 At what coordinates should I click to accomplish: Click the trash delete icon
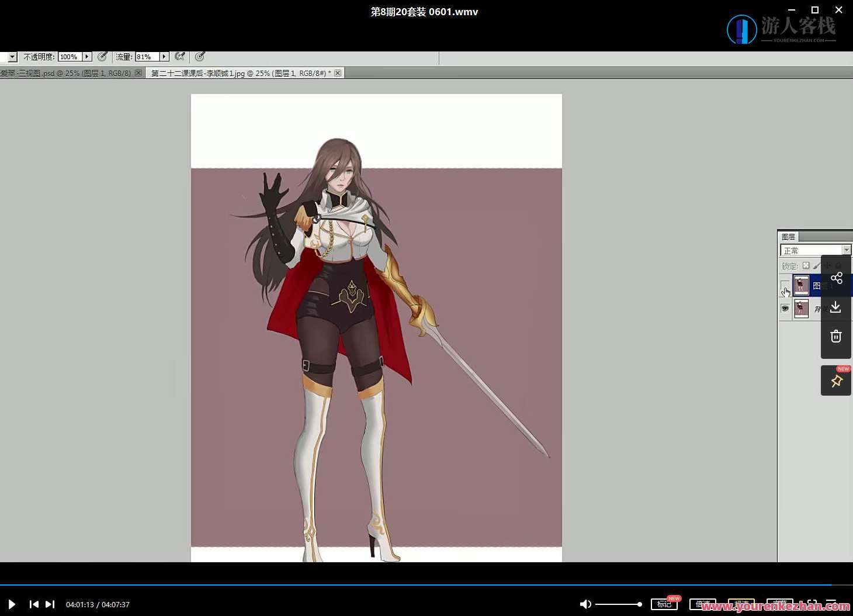[x=835, y=337]
